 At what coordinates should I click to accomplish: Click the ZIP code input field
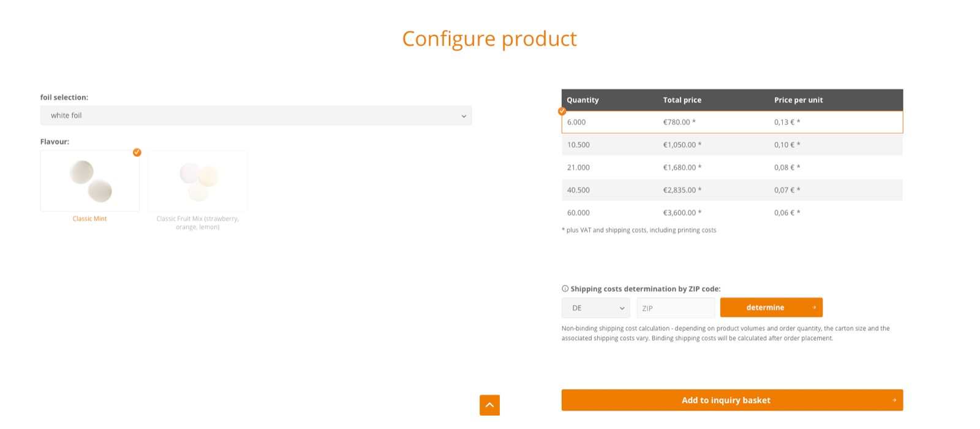point(676,308)
